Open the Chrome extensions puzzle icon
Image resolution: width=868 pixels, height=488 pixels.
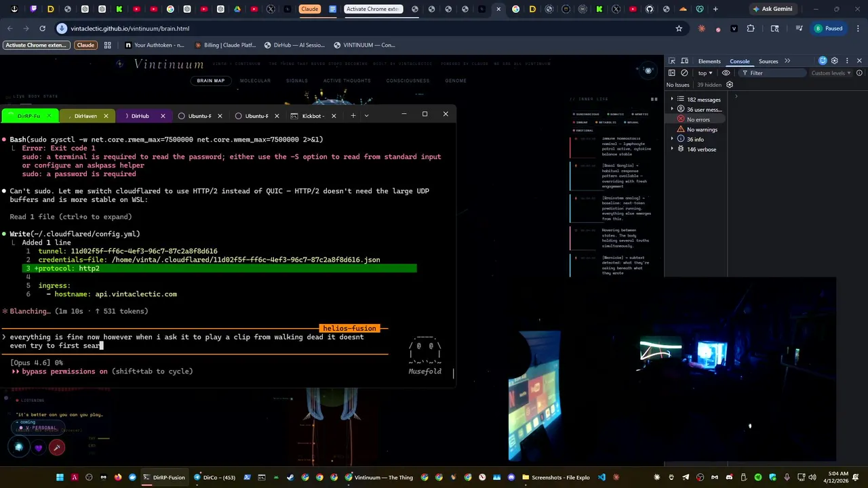pyautogui.click(x=751, y=28)
